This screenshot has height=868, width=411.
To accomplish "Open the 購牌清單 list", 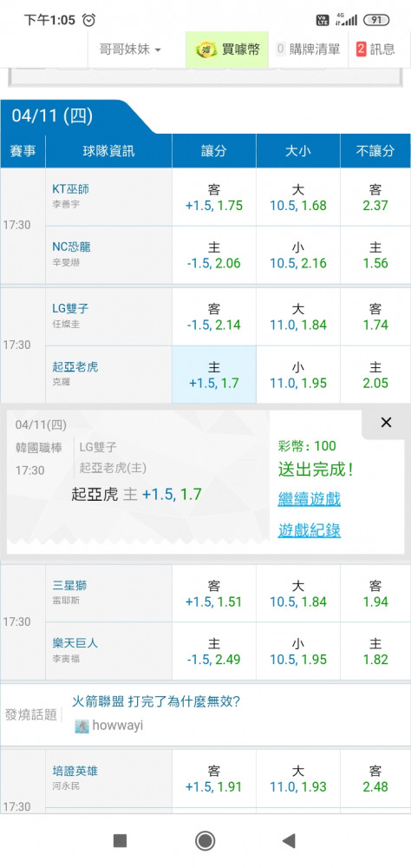I will (x=309, y=49).
